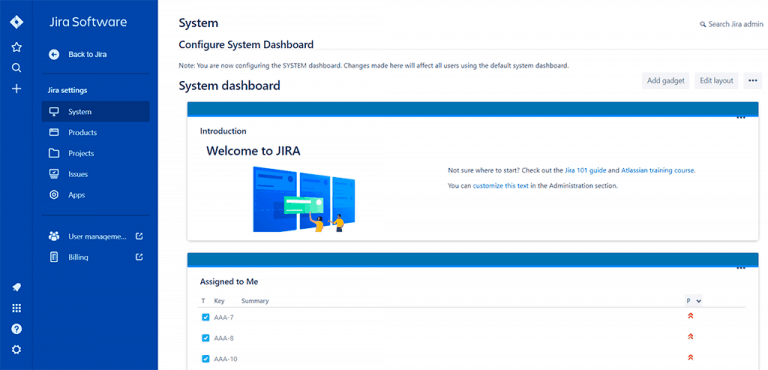The height and width of the screenshot is (370, 768).
Task: Open the dashboard more options ellipsis button
Action: 753,81
